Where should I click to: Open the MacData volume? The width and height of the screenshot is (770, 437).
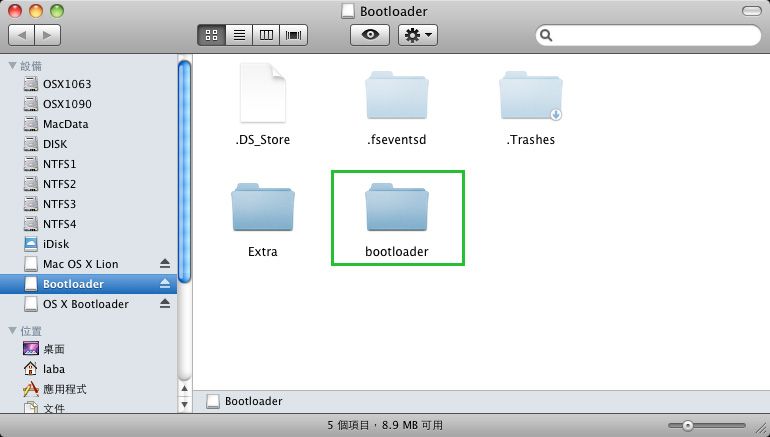[88, 124]
